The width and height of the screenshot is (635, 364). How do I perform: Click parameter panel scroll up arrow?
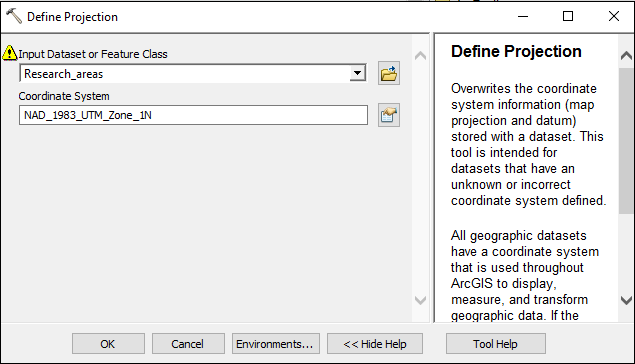pos(420,55)
